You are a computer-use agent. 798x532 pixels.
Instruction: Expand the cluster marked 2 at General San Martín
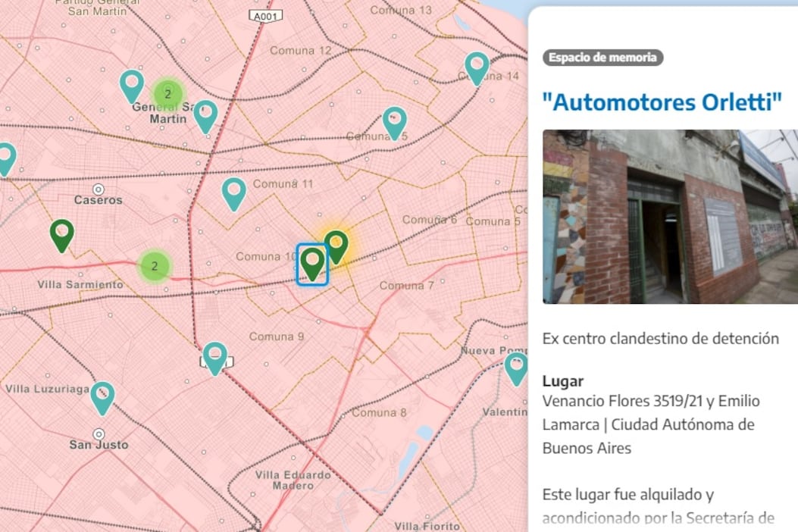167,92
